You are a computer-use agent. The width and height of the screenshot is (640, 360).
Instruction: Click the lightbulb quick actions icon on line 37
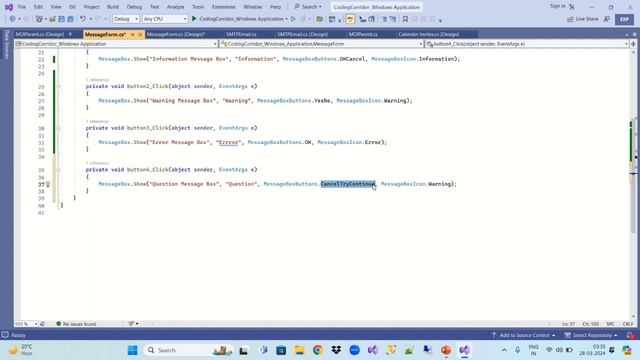coord(48,184)
